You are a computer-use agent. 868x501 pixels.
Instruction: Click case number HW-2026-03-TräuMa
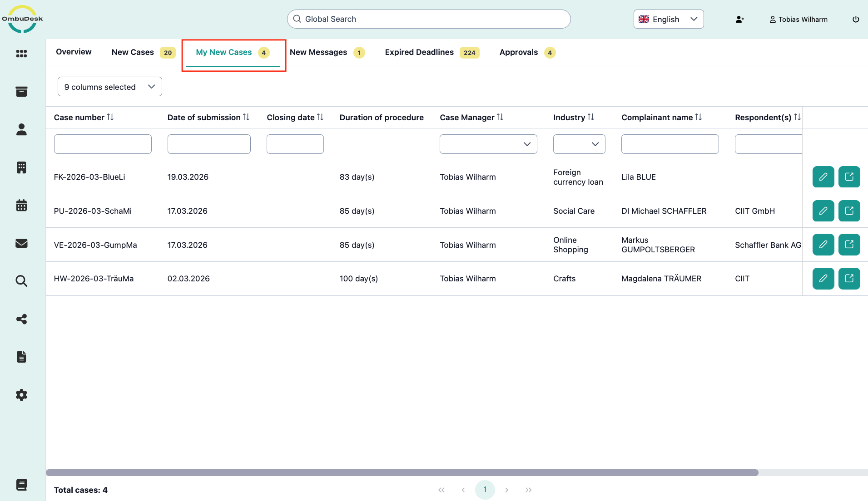[94, 279]
